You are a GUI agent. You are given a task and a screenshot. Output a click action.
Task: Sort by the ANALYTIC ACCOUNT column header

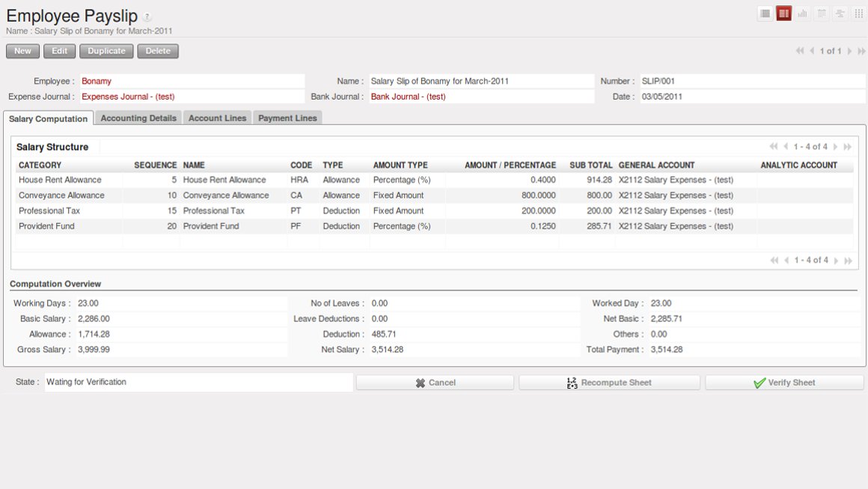tap(799, 165)
